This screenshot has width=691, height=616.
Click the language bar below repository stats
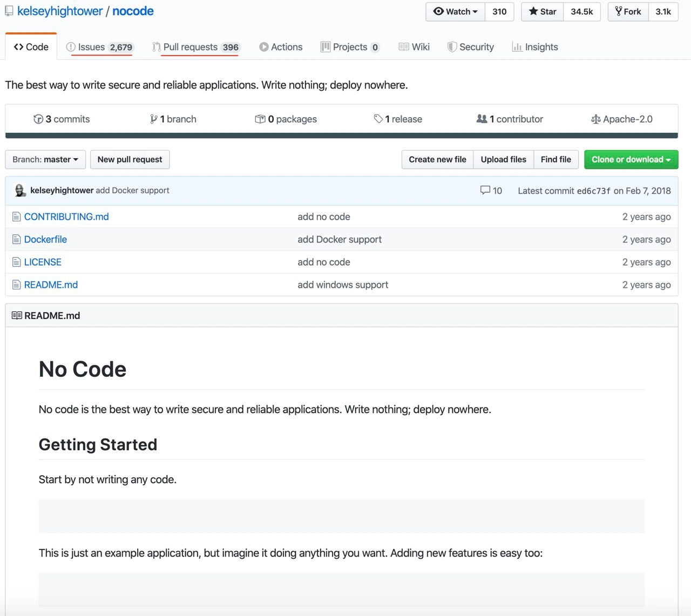point(342,136)
